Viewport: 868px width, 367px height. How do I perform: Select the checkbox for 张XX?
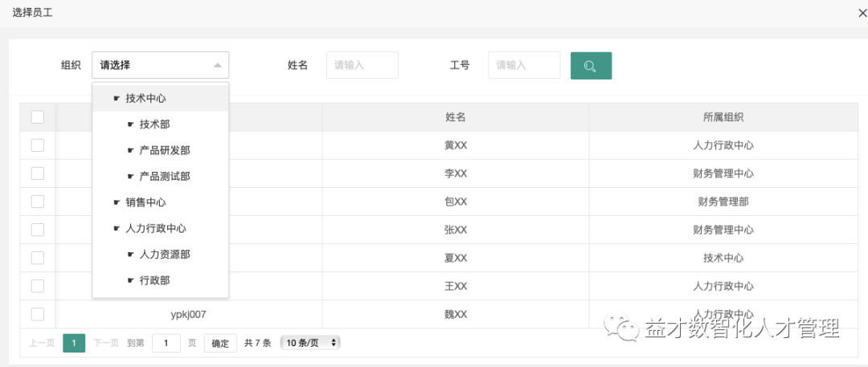[38, 230]
